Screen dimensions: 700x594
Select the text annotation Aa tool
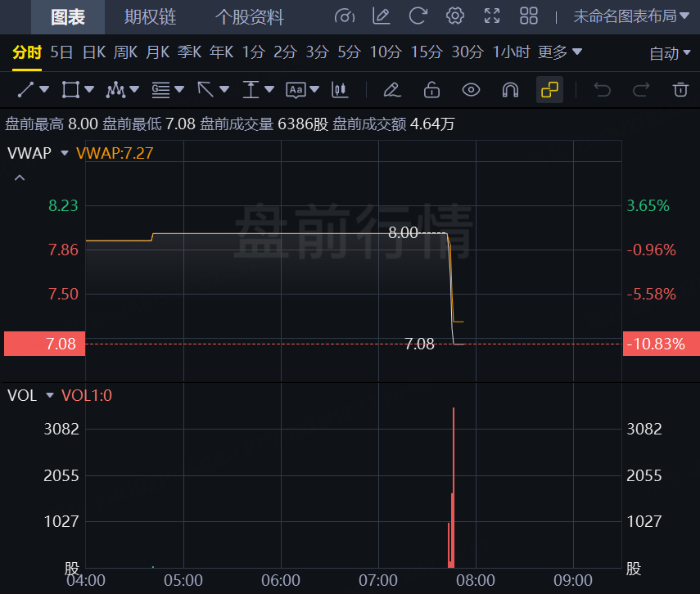tap(295, 90)
